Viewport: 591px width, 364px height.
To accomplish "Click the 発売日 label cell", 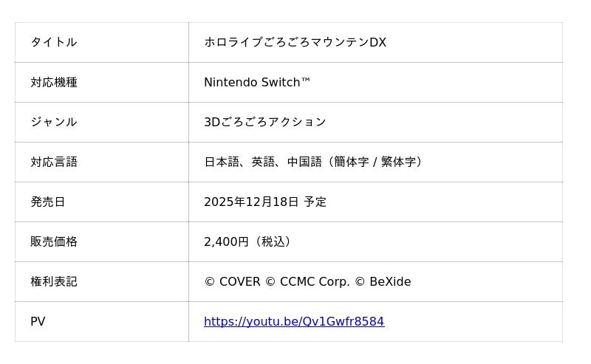I will coord(48,202).
